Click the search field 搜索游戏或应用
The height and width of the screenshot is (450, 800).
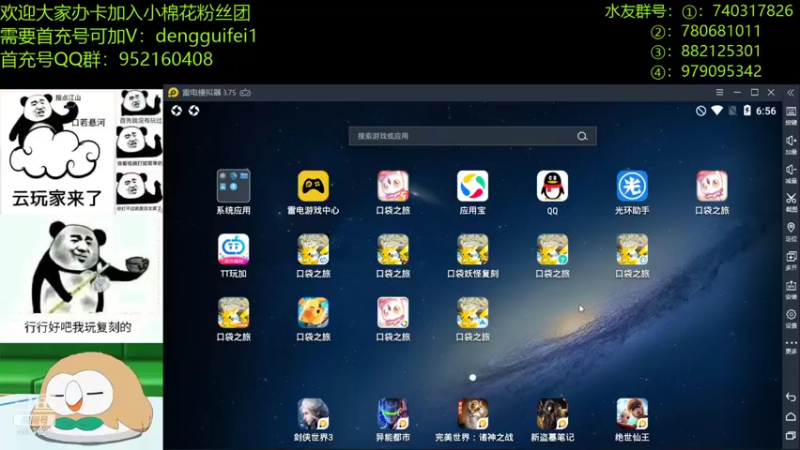click(x=472, y=136)
